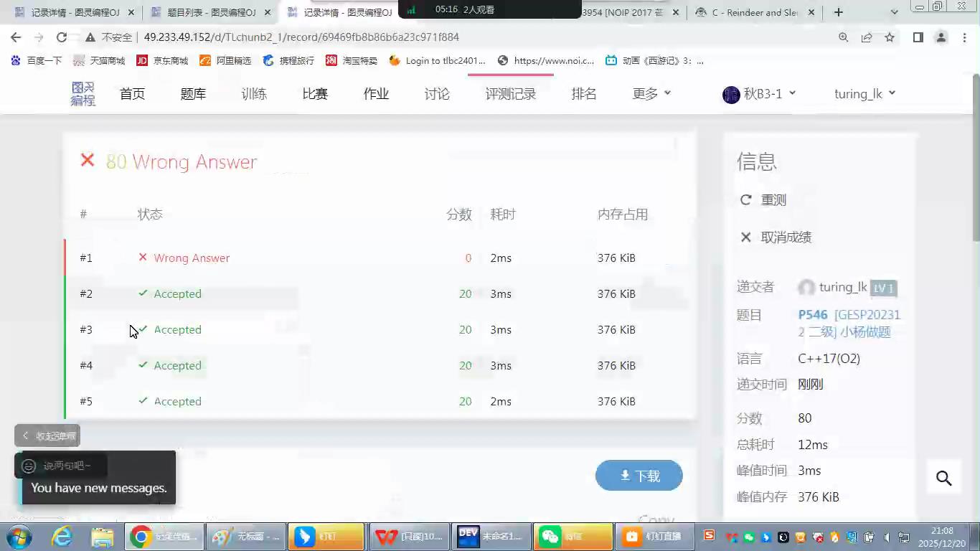The image size is (980, 551).
Task: Go to the 题库 navigation item
Action: click(x=193, y=94)
